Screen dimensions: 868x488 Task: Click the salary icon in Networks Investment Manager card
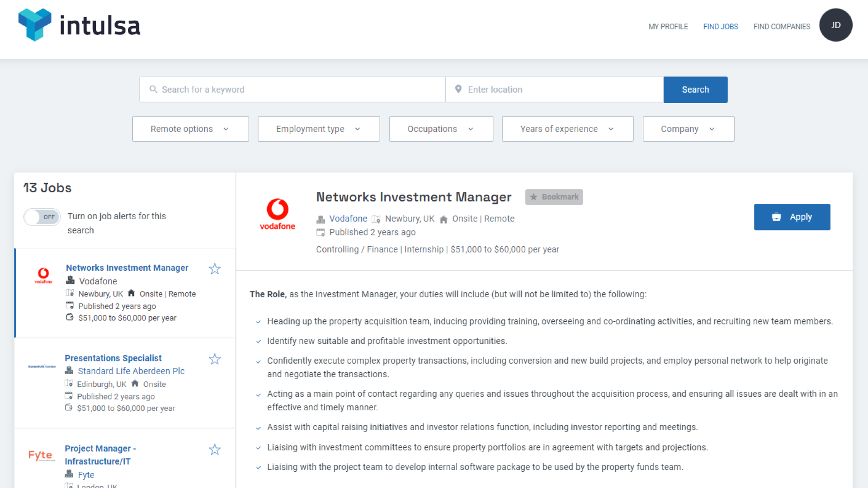[x=70, y=317]
